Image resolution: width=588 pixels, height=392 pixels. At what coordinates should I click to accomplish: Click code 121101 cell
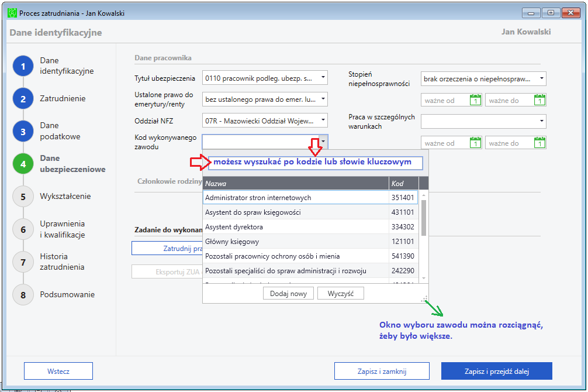coord(403,242)
